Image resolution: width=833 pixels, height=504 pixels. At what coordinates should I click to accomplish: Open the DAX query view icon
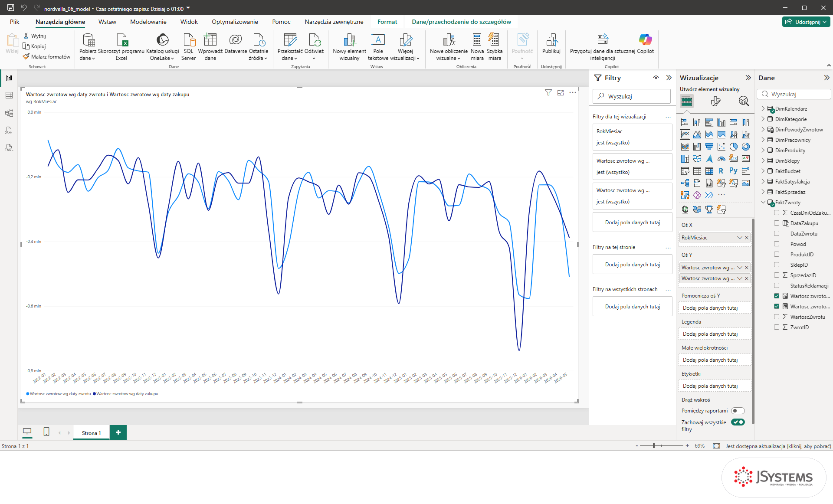[x=9, y=130]
